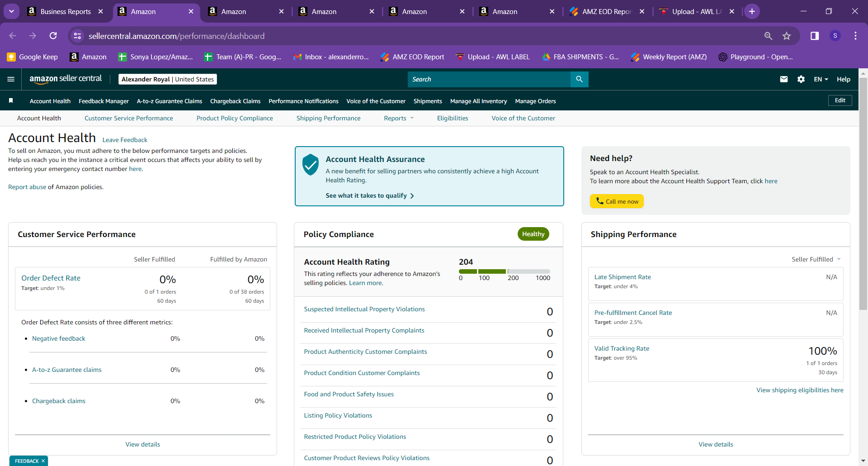Open the Report abuse link
The width and height of the screenshot is (868, 466).
tap(27, 187)
